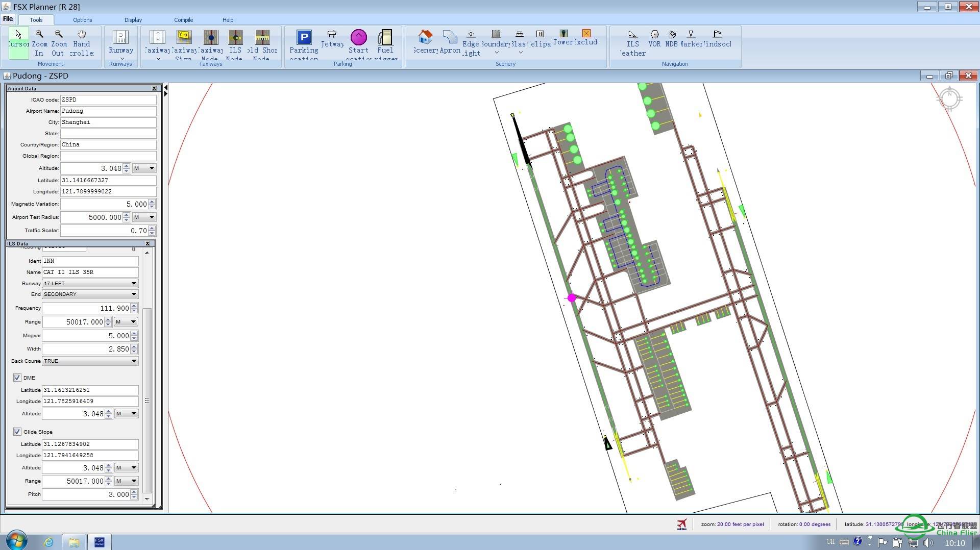
Task: Switch to the Tools tab
Action: 36,20
